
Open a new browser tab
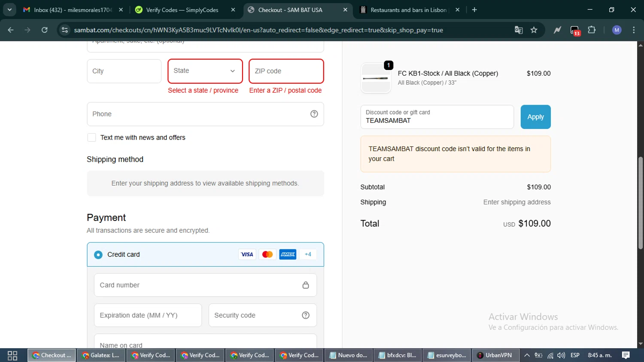point(474,10)
